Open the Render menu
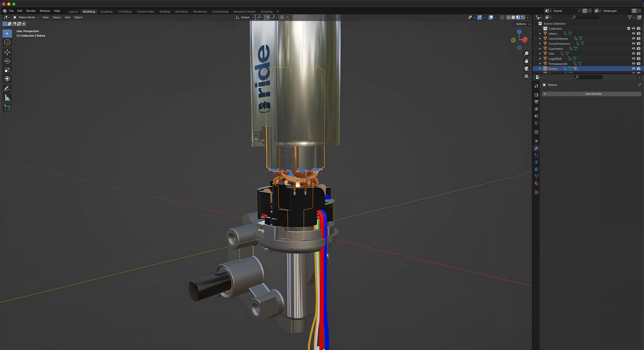The width and height of the screenshot is (644, 350). click(x=31, y=11)
